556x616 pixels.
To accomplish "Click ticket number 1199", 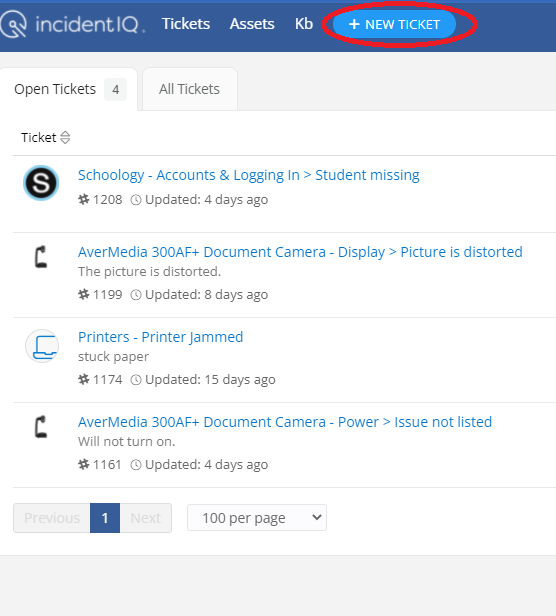I will 108,295.
